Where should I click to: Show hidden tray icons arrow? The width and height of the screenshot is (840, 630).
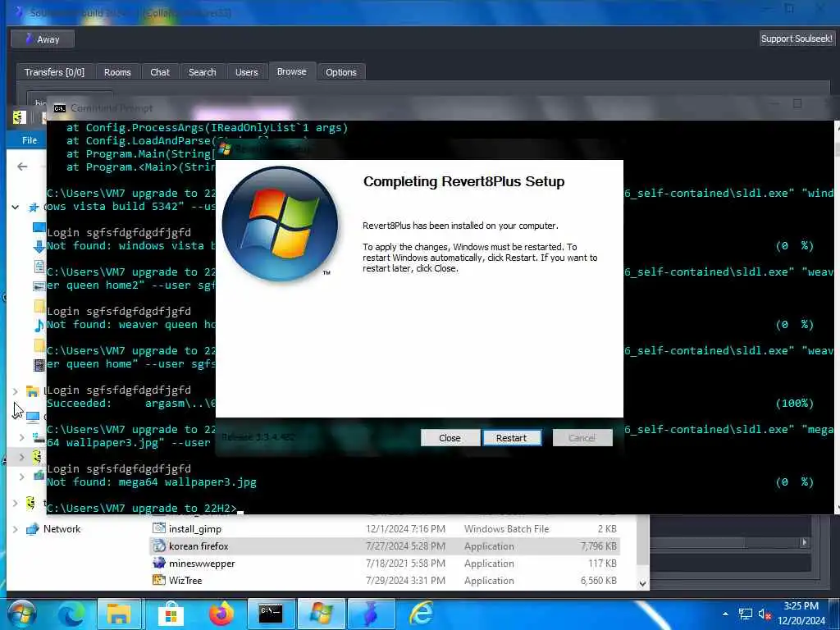tap(725, 614)
